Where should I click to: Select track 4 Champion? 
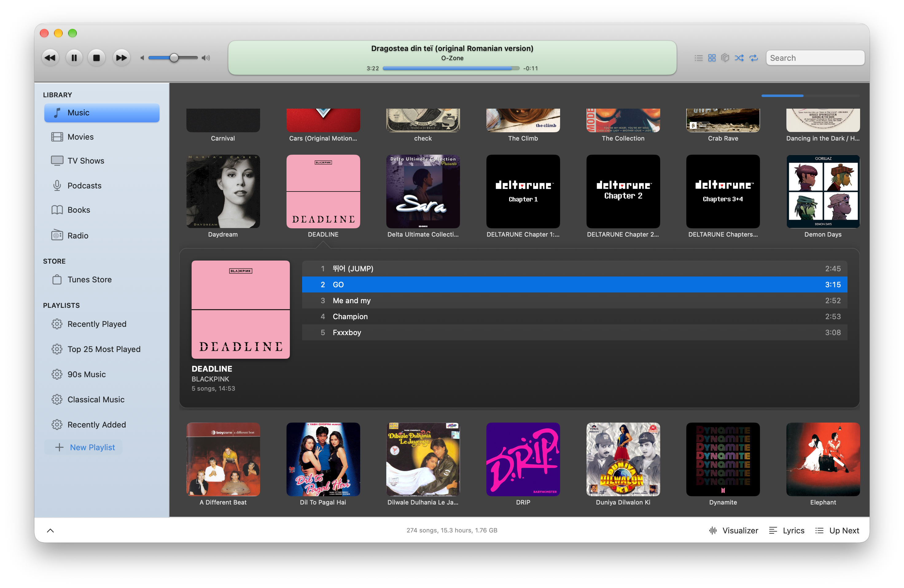(574, 317)
